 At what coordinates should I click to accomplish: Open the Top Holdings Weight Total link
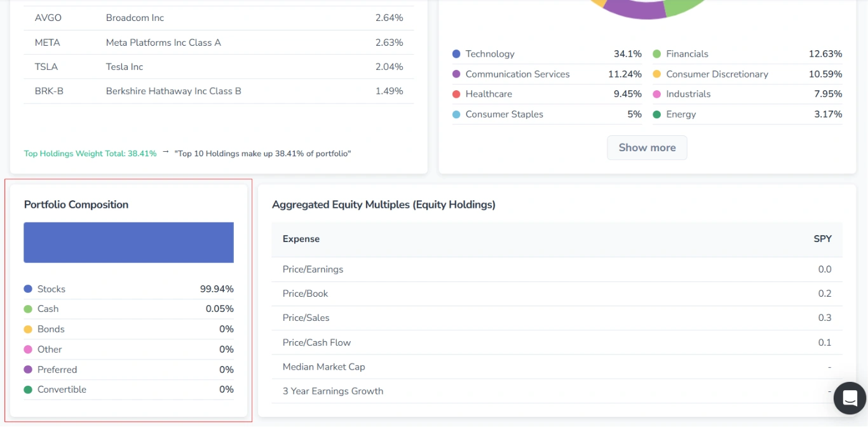coord(90,153)
